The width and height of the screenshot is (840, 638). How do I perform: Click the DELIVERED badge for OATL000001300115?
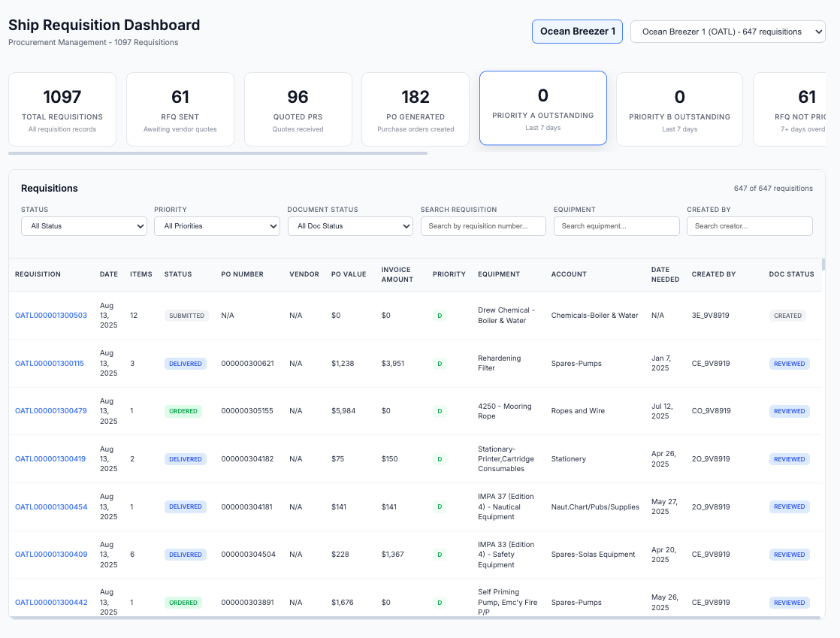tap(186, 363)
